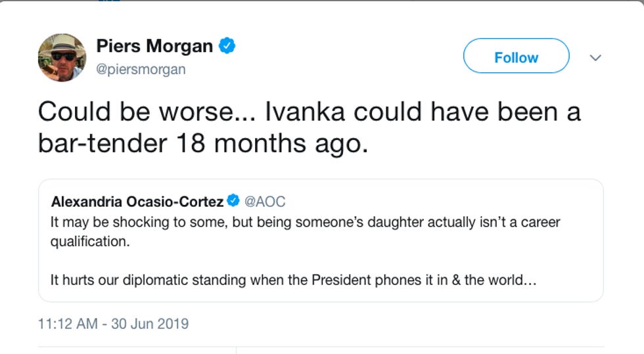Viewport: 644px width, 354px height.
Task: Open Alexandria Ocasio-Cortez's name in quoted tweet
Action: [x=137, y=202]
